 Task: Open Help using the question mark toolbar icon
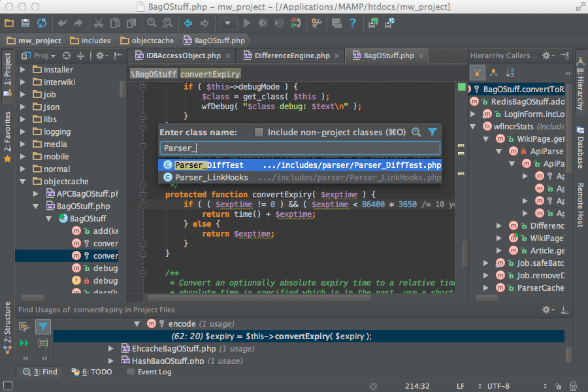coord(352,23)
